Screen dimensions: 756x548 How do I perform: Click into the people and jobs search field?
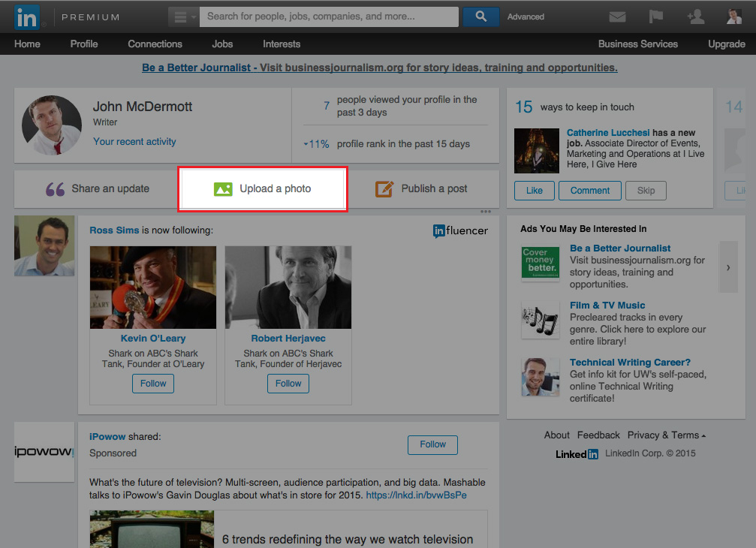tap(330, 17)
